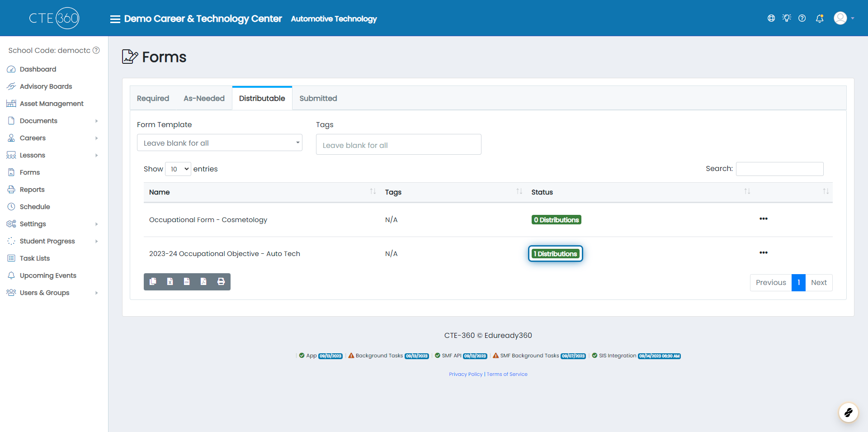Open Advisory Boards in sidebar
This screenshot has height=432, width=868.
(x=46, y=86)
